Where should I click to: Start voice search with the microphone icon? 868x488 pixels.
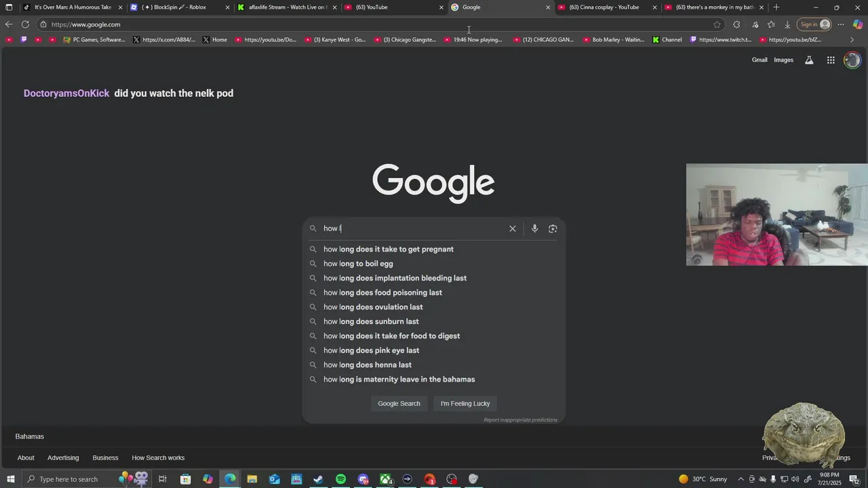(x=534, y=228)
